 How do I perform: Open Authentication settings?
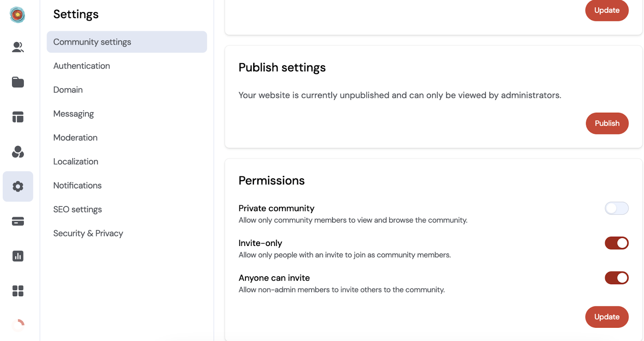(82, 66)
